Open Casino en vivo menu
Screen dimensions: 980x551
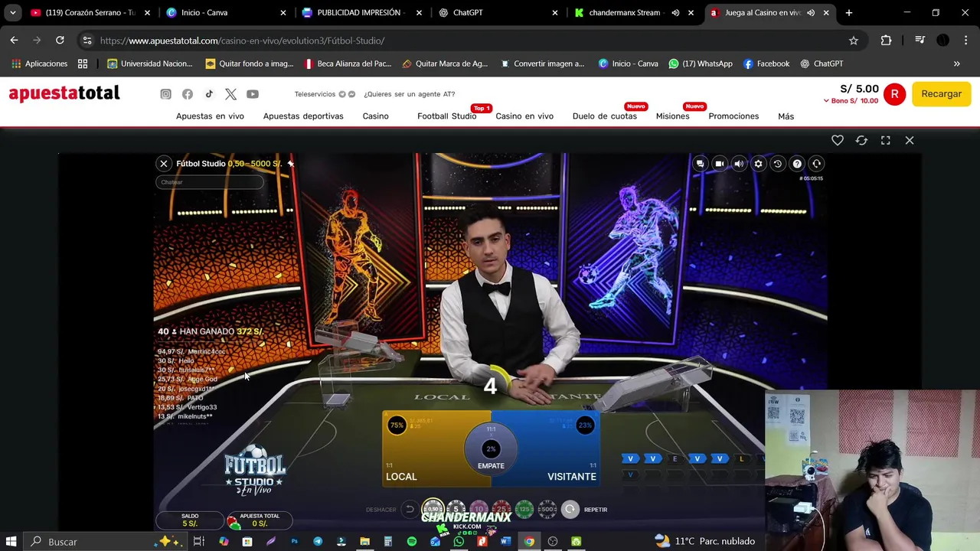(524, 116)
